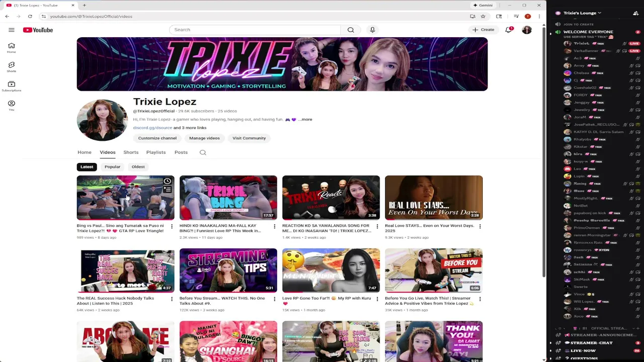Click Watch later icon on first video
The image size is (644, 362).
pyautogui.click(x=167, y=182)
